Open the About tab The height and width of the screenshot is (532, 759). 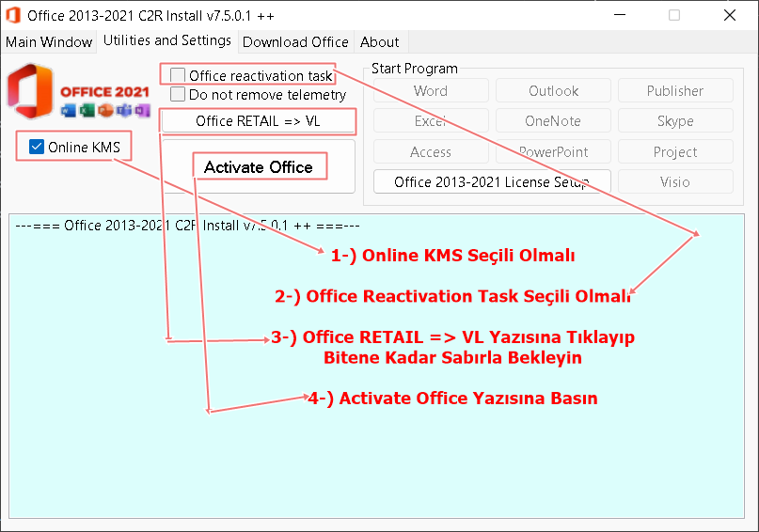point(380,42)
